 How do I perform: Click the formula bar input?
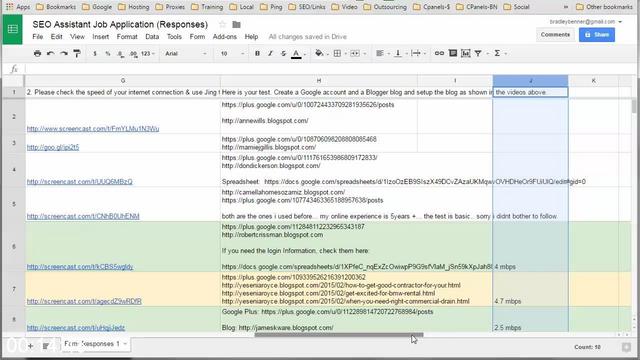point(329,69)
